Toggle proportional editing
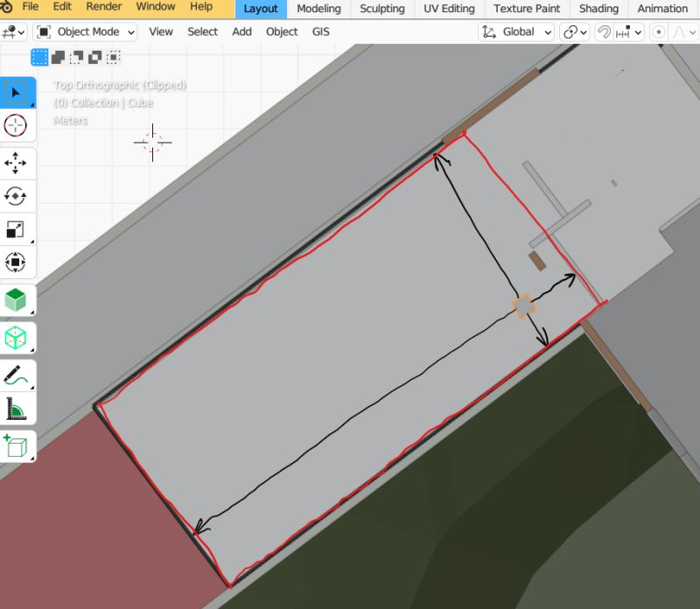 click(x=659, y=32)
